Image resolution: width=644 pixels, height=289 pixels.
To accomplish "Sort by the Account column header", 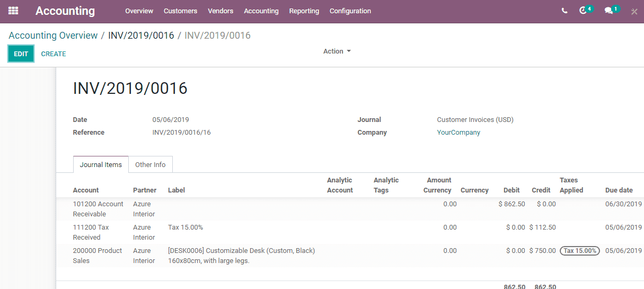I will [86, 190].
